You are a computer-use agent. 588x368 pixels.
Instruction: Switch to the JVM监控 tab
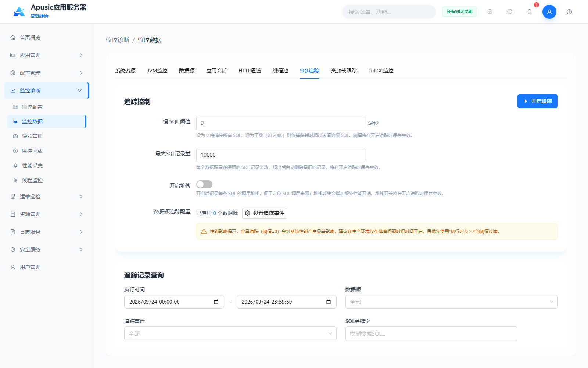pos(157,71)
